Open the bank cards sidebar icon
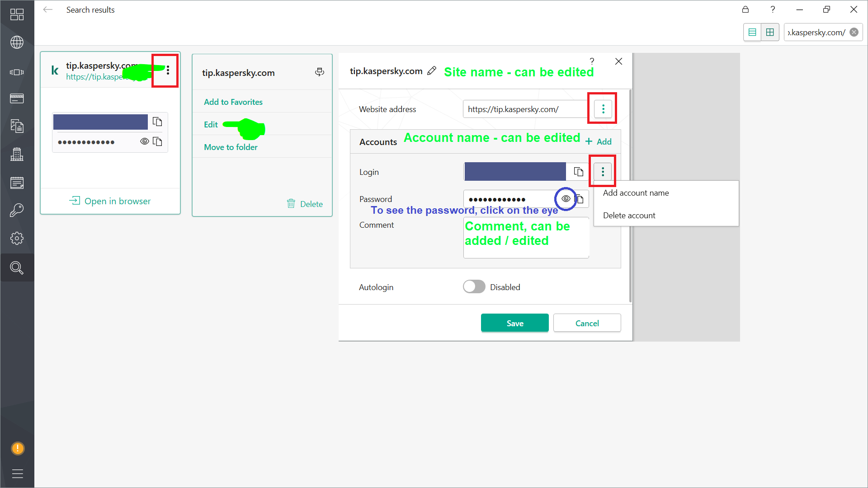The height and width of the screenshot is (488, 868). click(17, 99)
